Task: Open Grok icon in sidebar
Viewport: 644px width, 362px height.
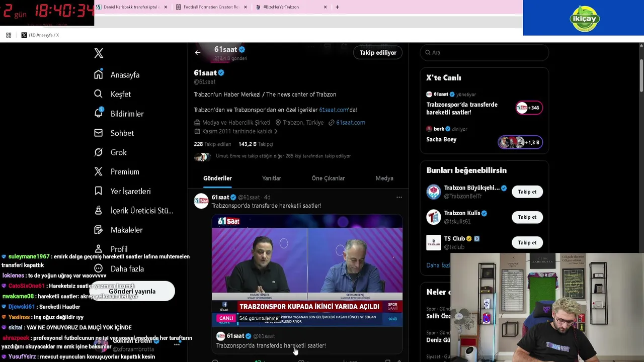Action: click(99, 152)
